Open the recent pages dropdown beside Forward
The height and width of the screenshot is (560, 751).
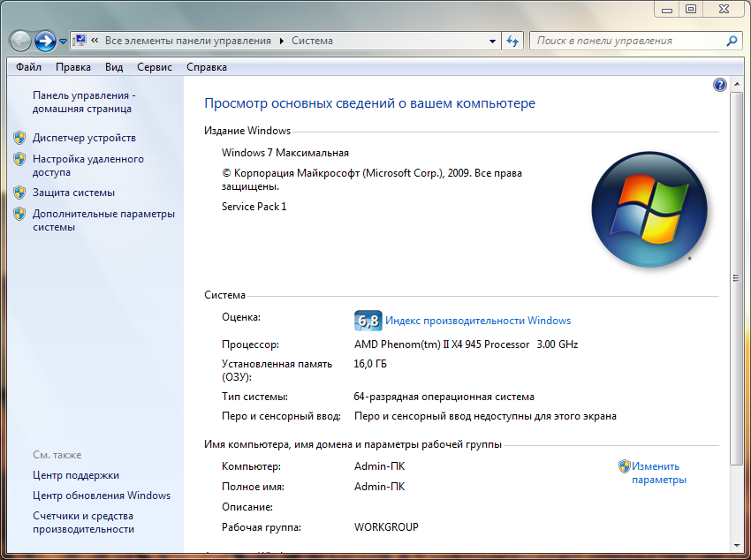(63, 42)
